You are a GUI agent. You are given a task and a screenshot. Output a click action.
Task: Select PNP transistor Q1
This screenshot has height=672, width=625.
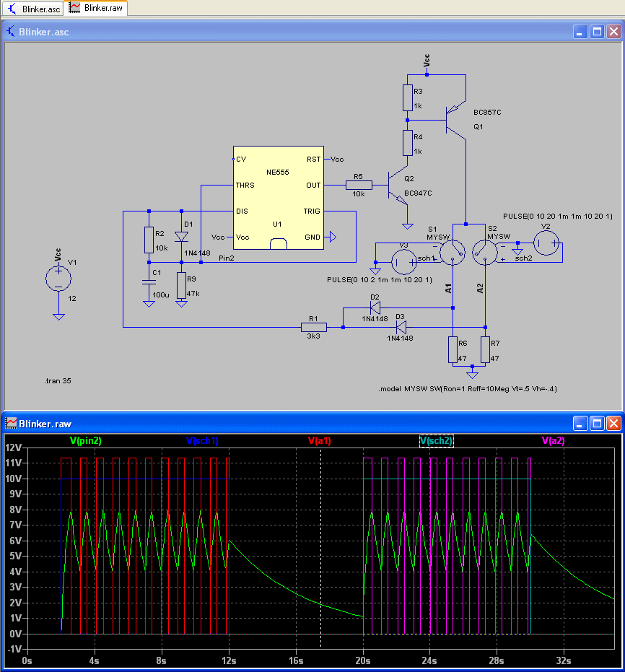coord(455,120)
